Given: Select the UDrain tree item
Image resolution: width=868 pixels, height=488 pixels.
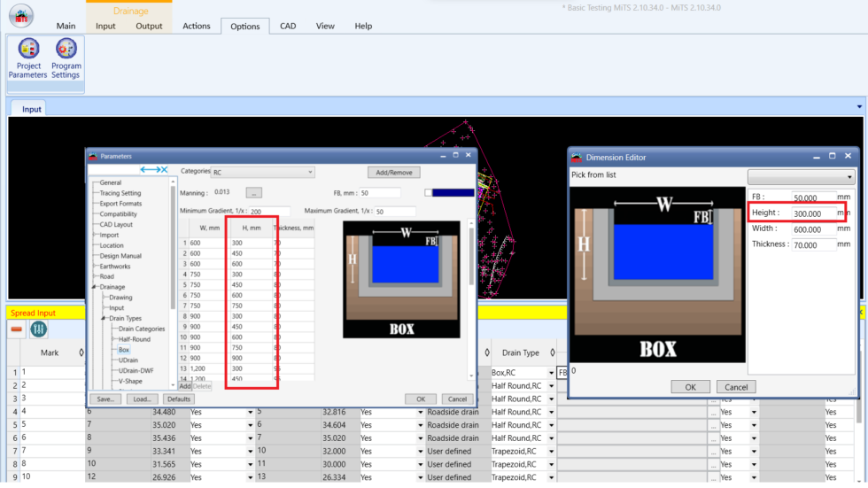Looking at the screenshot, I should coord(128,360).
